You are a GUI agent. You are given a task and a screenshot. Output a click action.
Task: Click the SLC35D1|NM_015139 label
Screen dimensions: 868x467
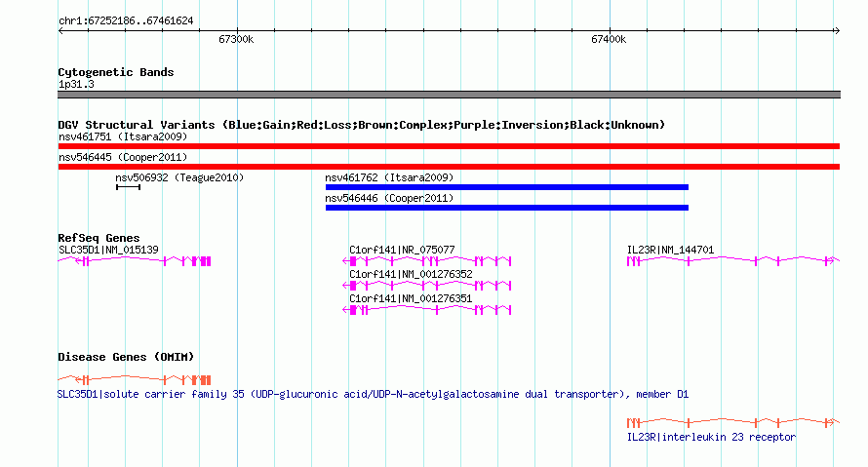[108, 250]
